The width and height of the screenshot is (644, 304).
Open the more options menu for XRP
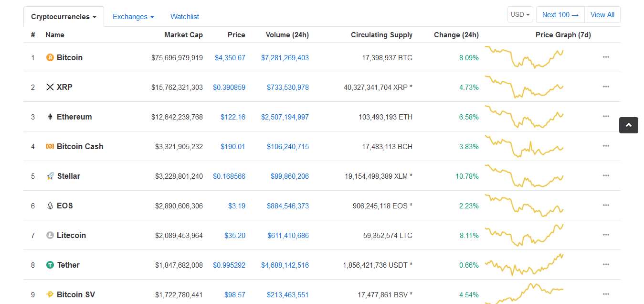606,87
